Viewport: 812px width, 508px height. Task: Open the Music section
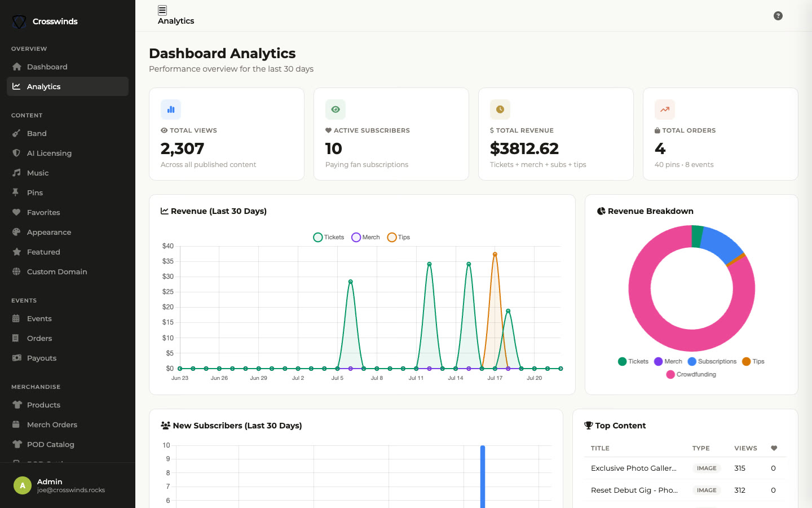tap(68, 173)
